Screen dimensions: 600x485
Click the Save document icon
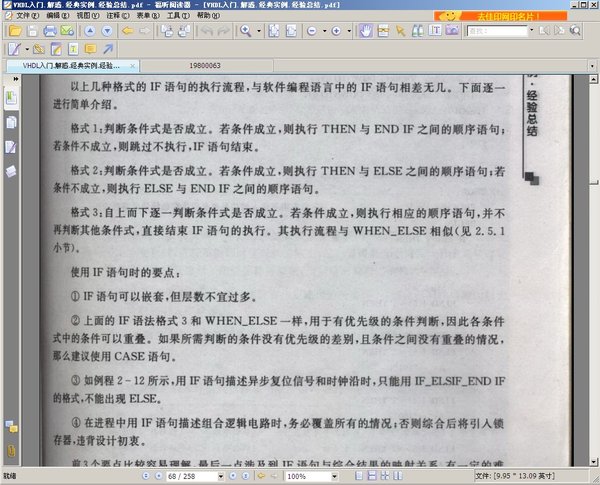click(x=33, y=31)
